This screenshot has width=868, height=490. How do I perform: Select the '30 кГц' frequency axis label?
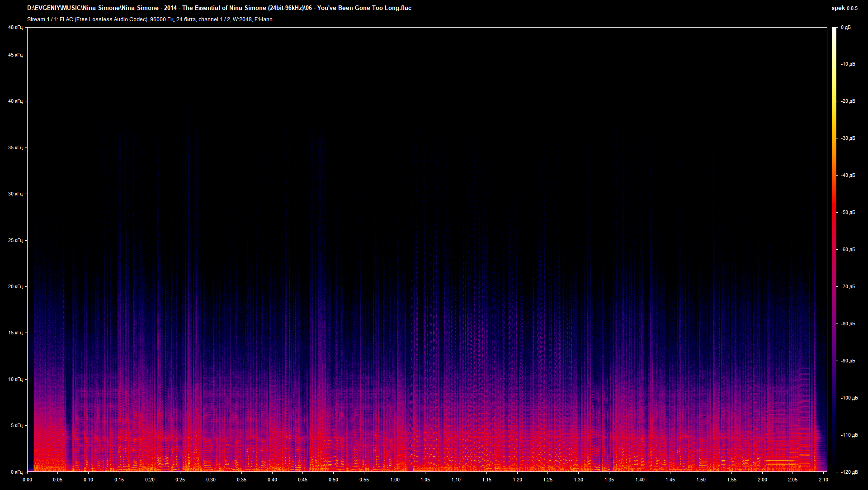click(15, 194)
